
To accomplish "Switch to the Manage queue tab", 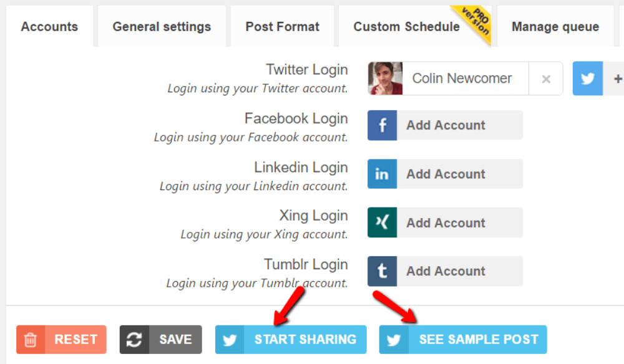I will point(555,26).
